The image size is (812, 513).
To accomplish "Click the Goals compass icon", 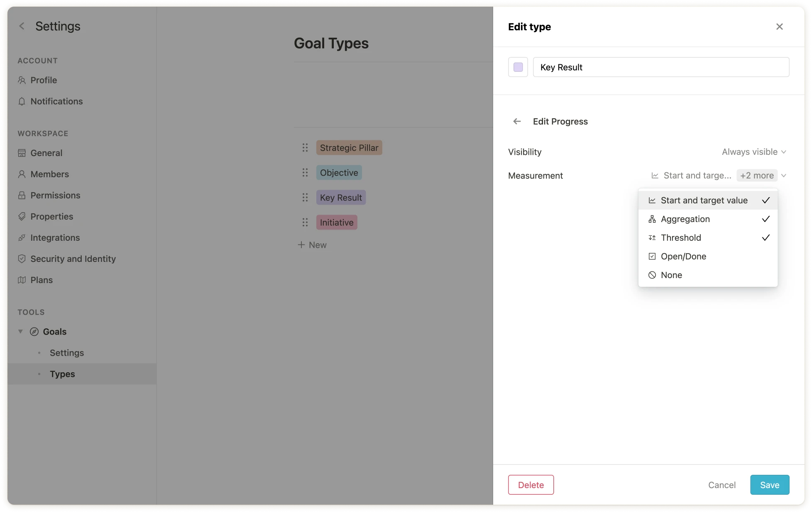I will click(34, 332).
